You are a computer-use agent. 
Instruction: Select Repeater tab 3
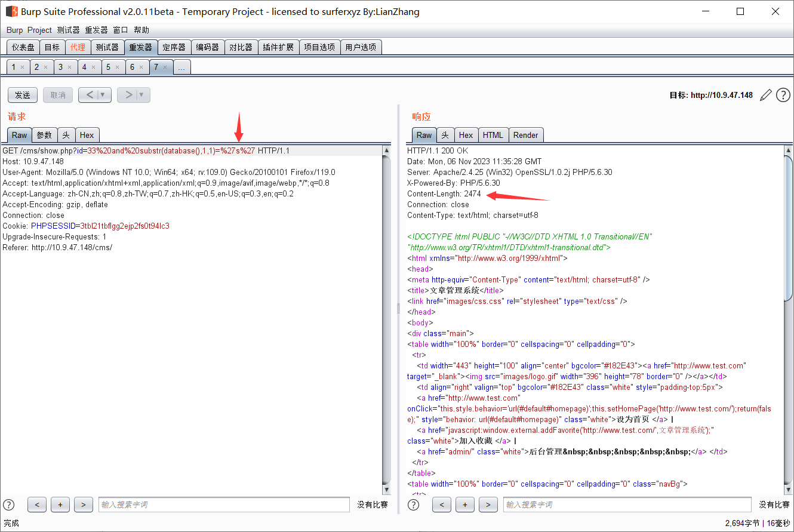[60, 67]
